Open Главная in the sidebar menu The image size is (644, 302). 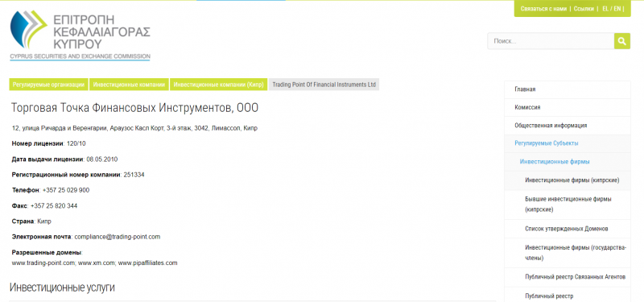coord(568,89)
